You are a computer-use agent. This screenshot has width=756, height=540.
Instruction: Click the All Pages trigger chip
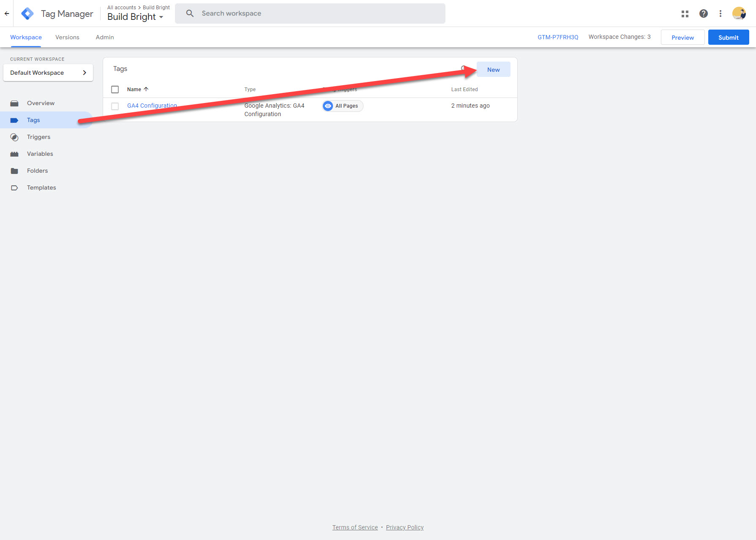[343, 106]
